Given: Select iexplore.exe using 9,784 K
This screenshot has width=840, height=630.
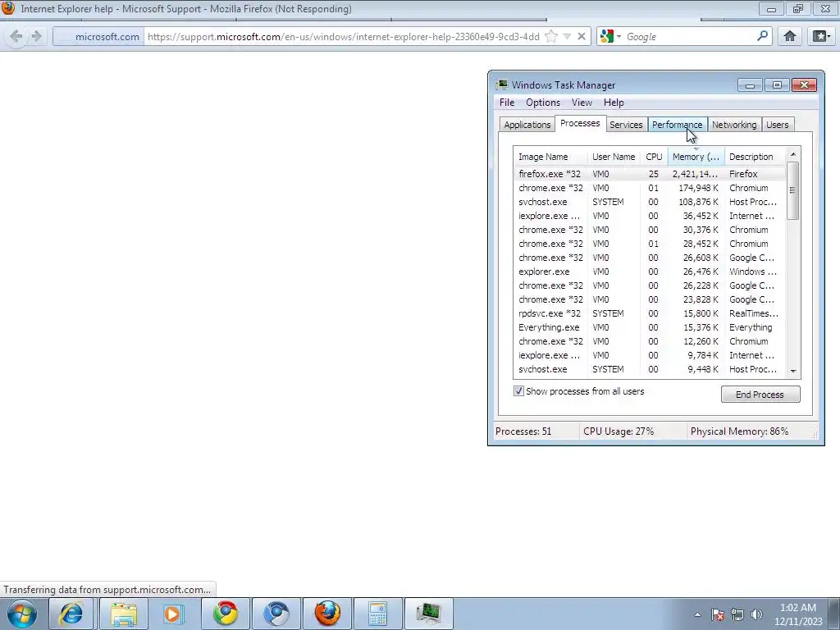Looking at the screenshot, I should 650,354.
